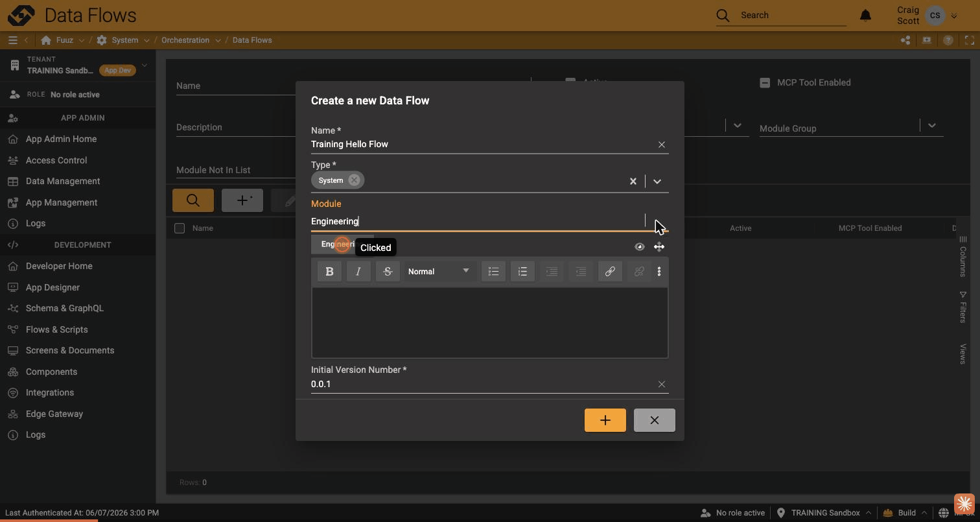Screen dimensions: 980x522
Task: Open the notifications bell
Action: [x=865, y=15]
